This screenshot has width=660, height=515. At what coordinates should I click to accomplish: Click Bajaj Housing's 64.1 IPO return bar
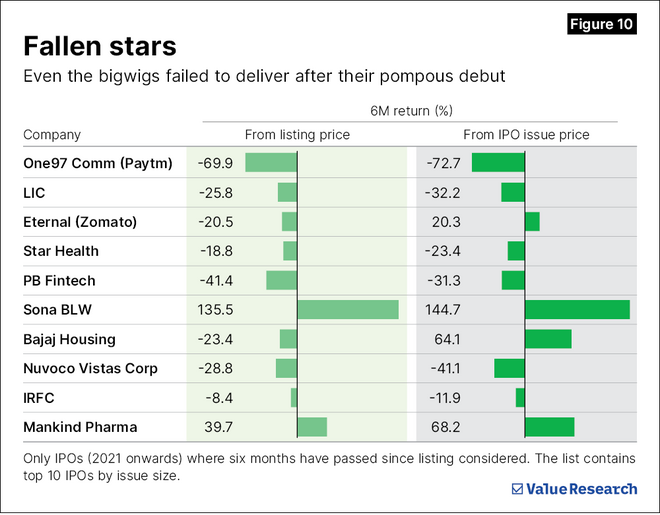[x=548, y=339]
